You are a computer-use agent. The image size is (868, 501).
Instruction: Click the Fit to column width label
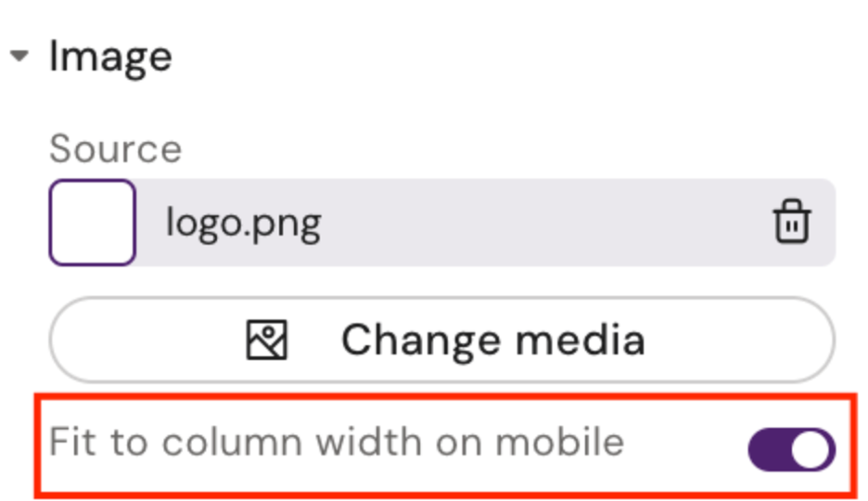(x=336, y=443)
